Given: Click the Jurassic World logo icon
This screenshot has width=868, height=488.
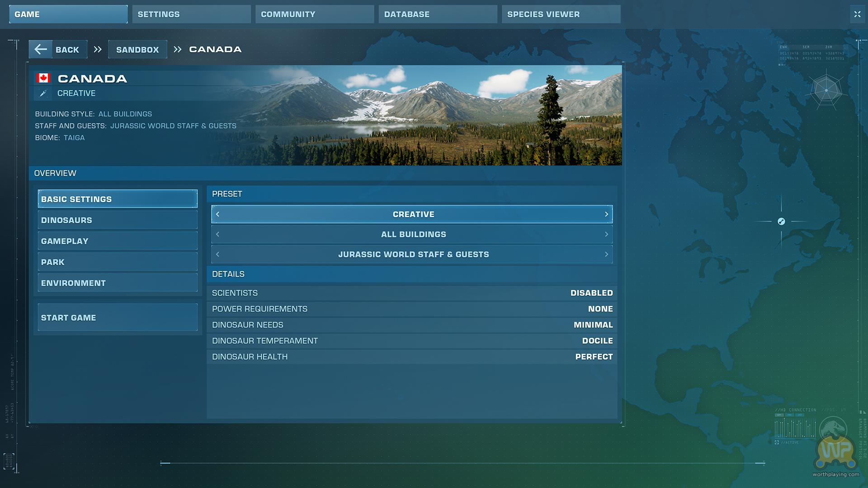Looking at the screenshot, I should coord(833,429).
